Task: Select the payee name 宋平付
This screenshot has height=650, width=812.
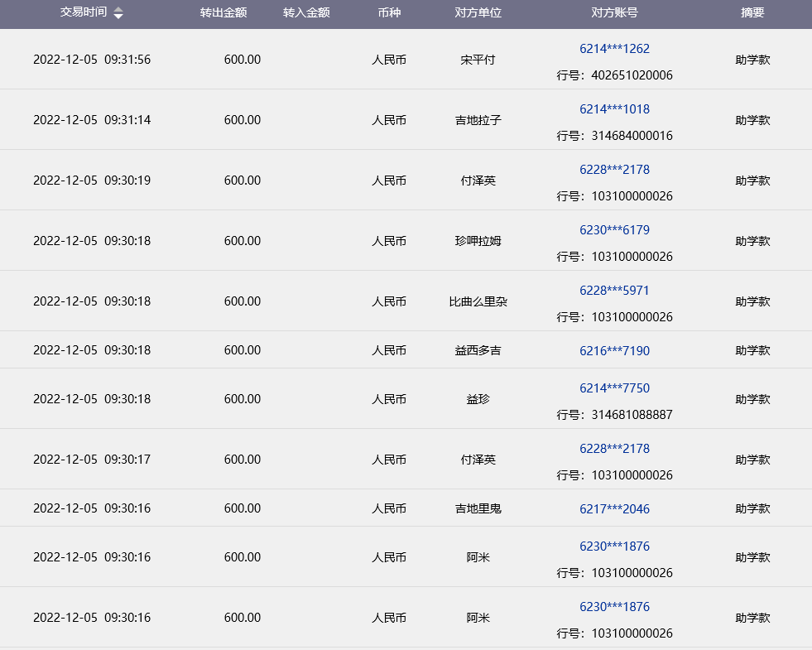Action: pos(478,60)
